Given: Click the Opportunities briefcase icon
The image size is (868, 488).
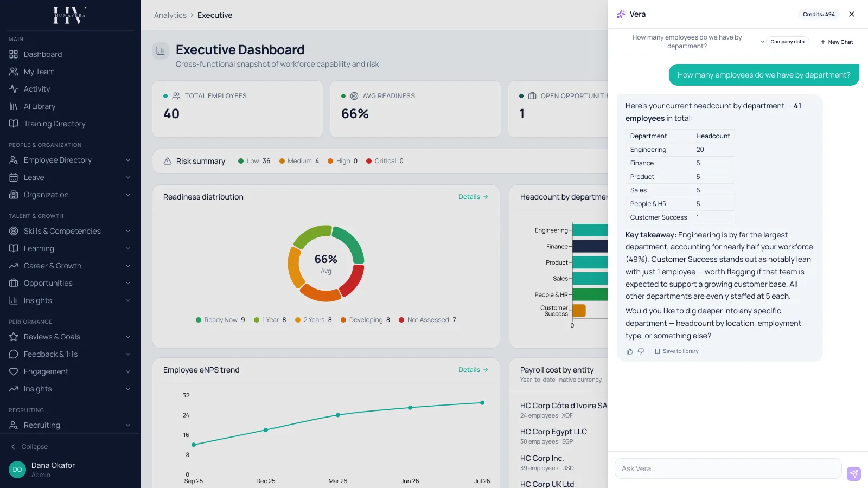Looking at the screenshot, I should point(14,283).
